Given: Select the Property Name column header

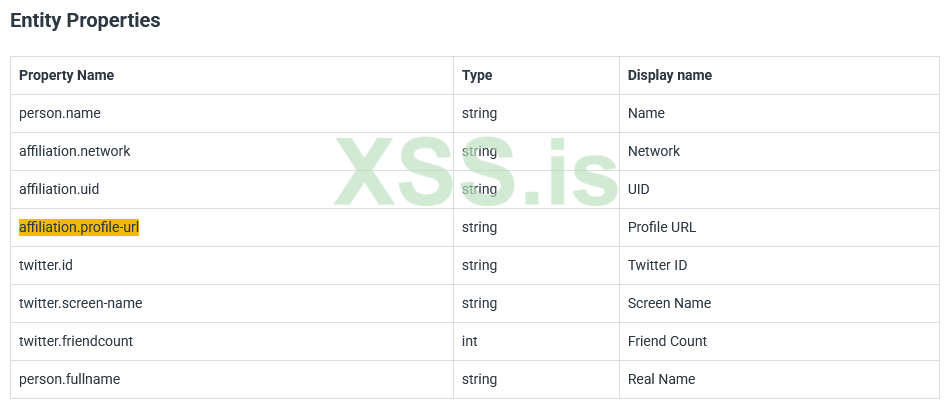Looking at the screenshot, I should (66, 75).
